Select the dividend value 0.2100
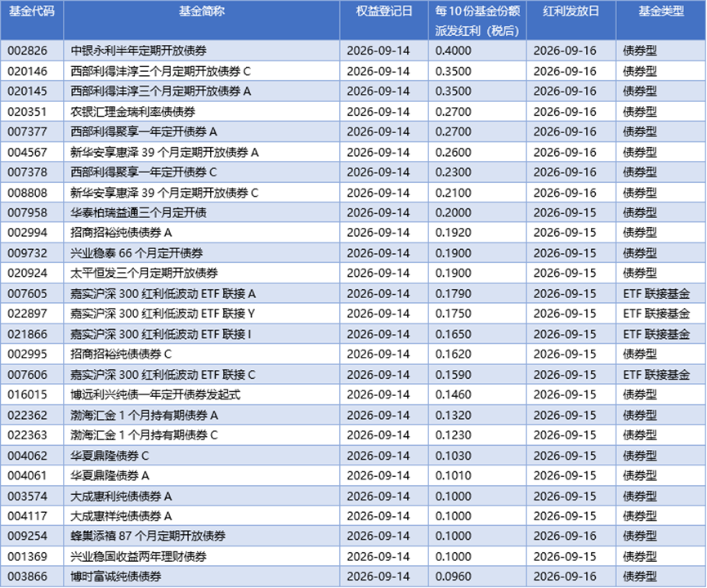Image resolution: width=707 pixels, height=588 pixels. (453, 193)
